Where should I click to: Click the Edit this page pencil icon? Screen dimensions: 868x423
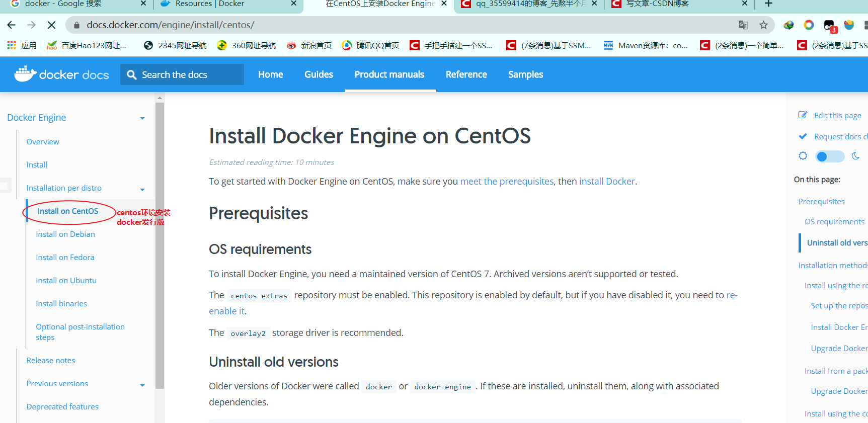(x=803, y=115)
